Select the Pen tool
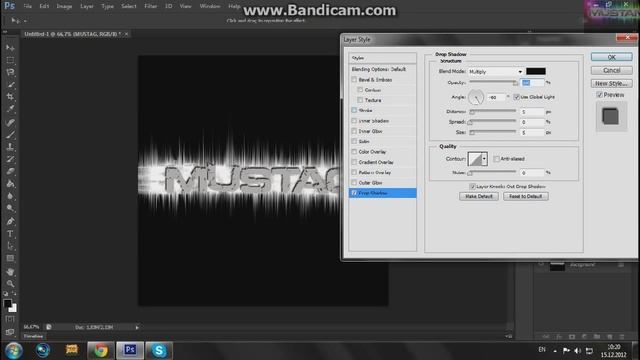 click(x=10, y=221)
